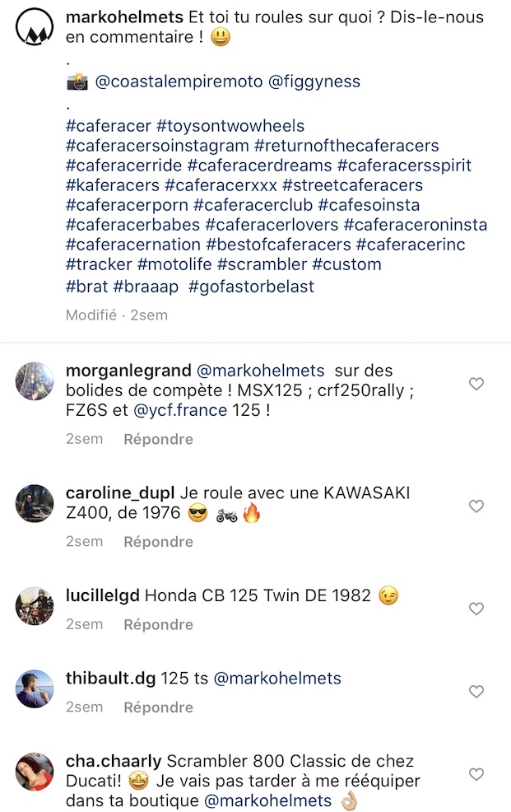
Task: Open the markohelmets profile logo avatar
Action: [x=35, y=27]
